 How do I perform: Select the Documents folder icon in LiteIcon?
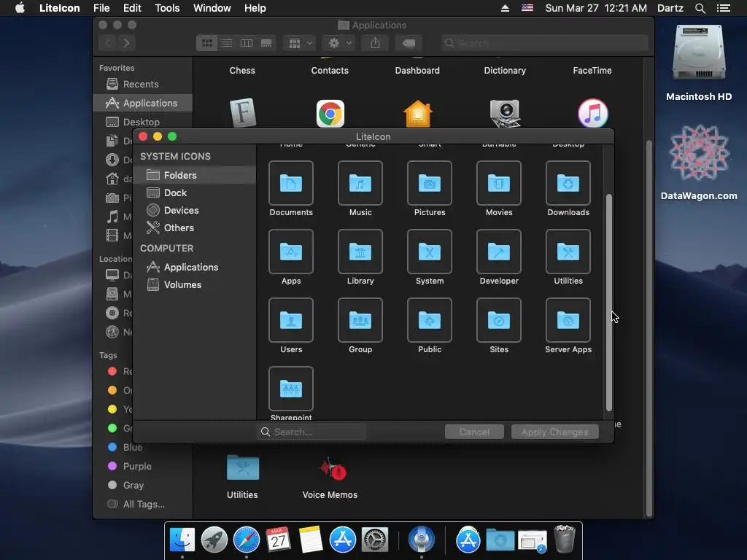[x=290, y=183]
